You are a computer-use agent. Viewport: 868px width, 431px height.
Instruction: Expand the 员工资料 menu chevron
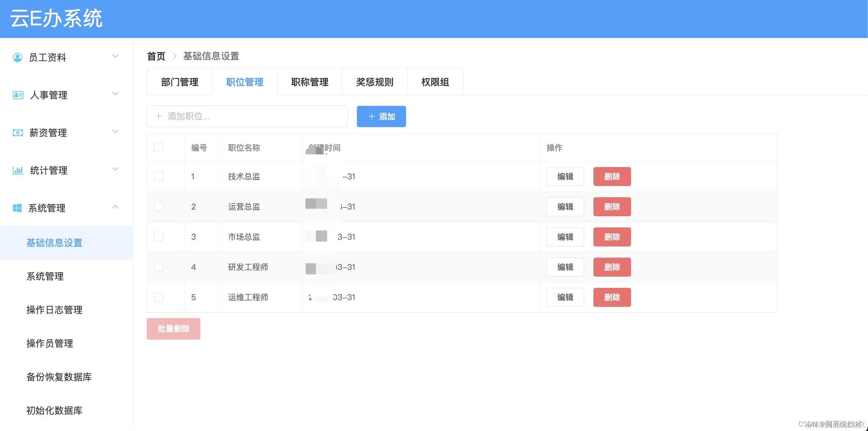pyautogui.click(x=115, y=56)
